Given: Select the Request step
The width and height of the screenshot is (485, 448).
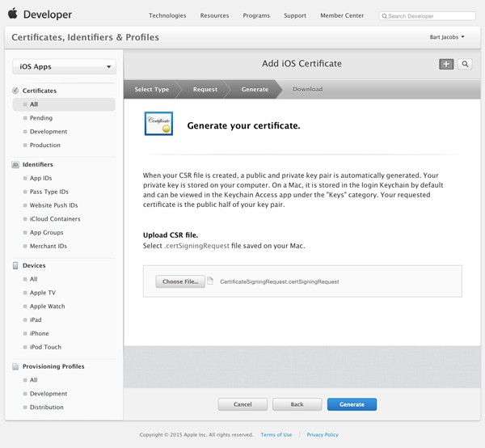Looking at the screenshot, I should (x=205, y=89).
